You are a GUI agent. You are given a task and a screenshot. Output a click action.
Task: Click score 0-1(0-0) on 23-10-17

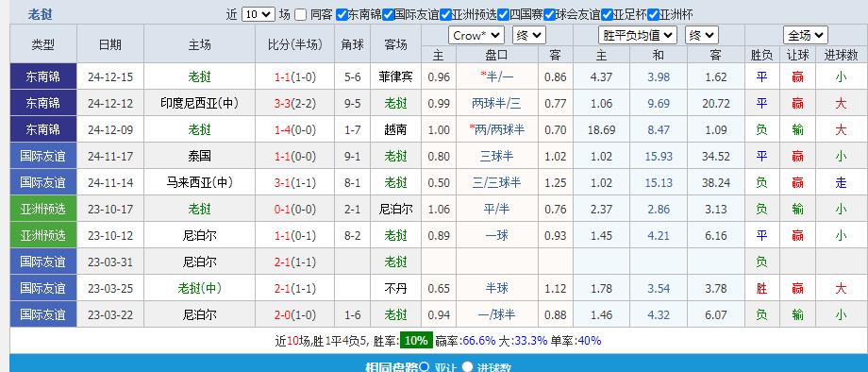[295, 210]
